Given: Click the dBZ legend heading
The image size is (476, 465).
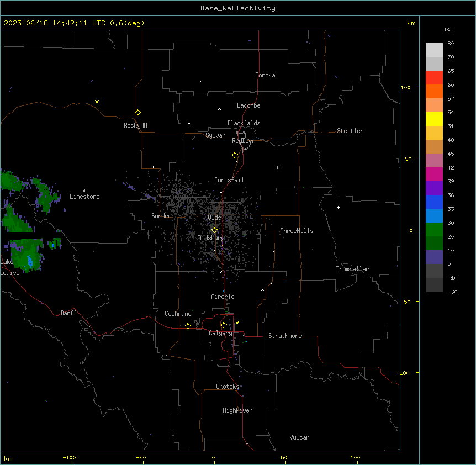Looking at the screenshot, I should (447, 29).
